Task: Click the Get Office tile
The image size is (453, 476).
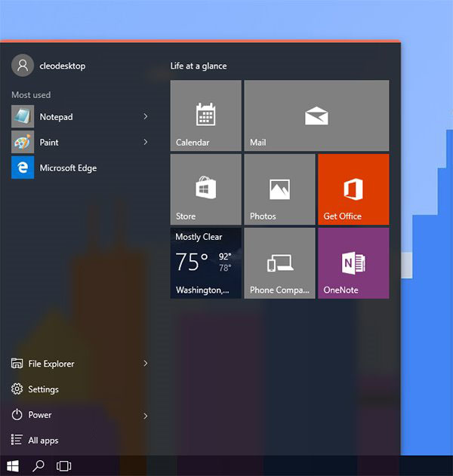Action: (x=353, y=189)
